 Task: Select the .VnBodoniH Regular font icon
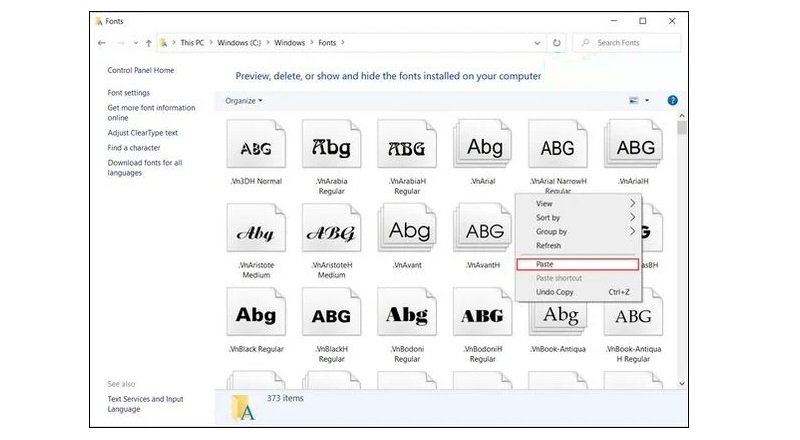click(x=482, y=312)
